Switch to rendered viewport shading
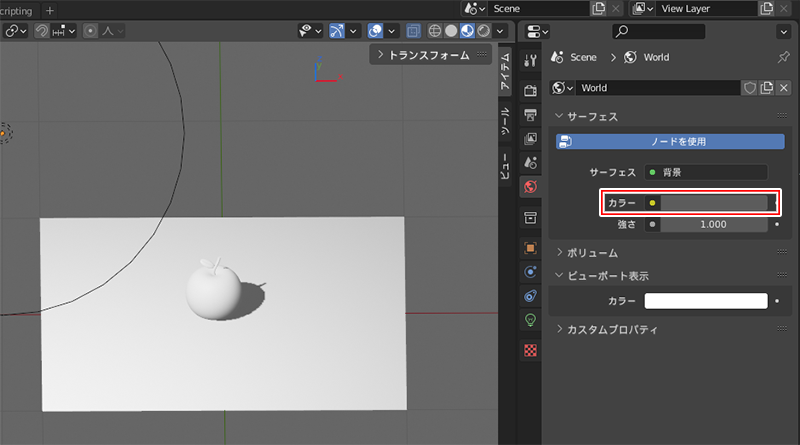This screenshot has height=445, width=800. pyautogui.click(x=483, y=32)
